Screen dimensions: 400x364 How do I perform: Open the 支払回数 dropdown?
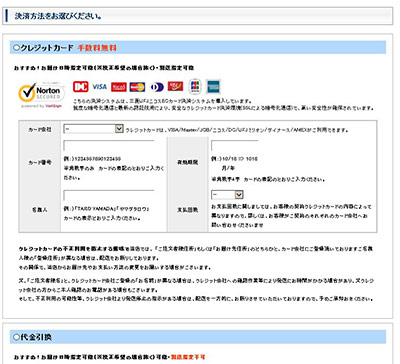pyautogui.click(x=227, y=194)
